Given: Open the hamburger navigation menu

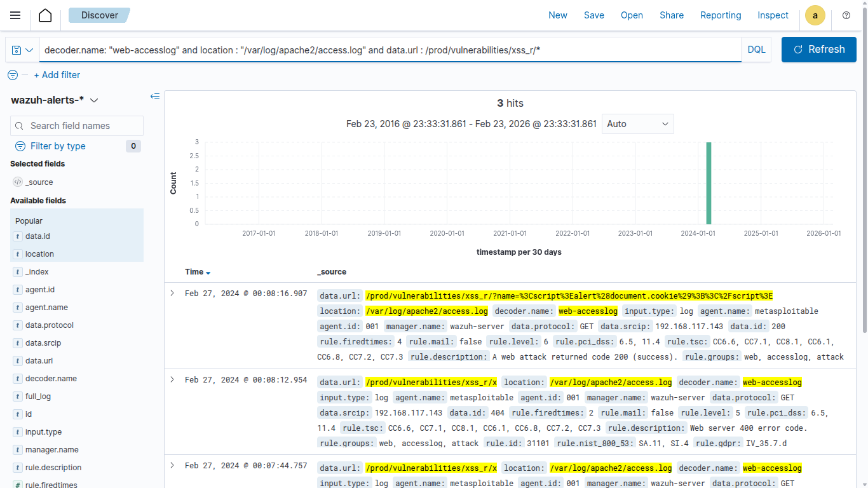Looking at the screenshot, I should tap(15, 15).
